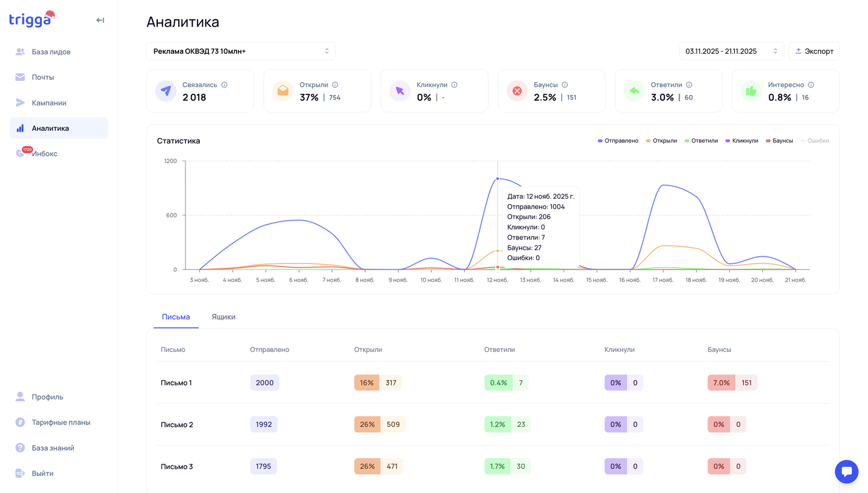Screen dimensions: 868x493
Task: Click the Экспорт button
Action: point(814,51)
